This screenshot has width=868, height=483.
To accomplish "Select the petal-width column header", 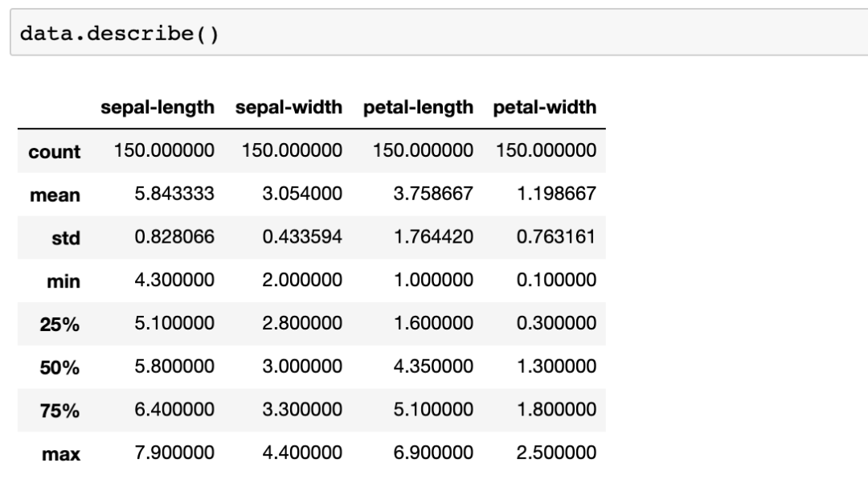I will 545,107.
